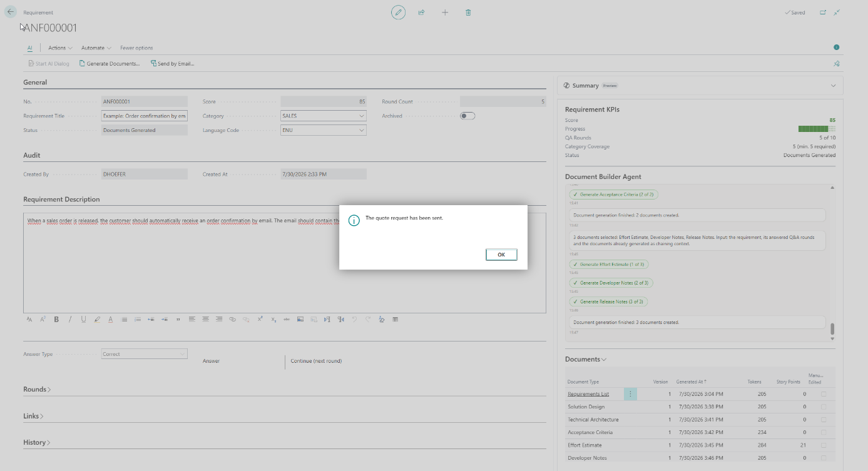Click the back arrow icon
This screenshot has height=471, width=868.
tap(11, 12)
